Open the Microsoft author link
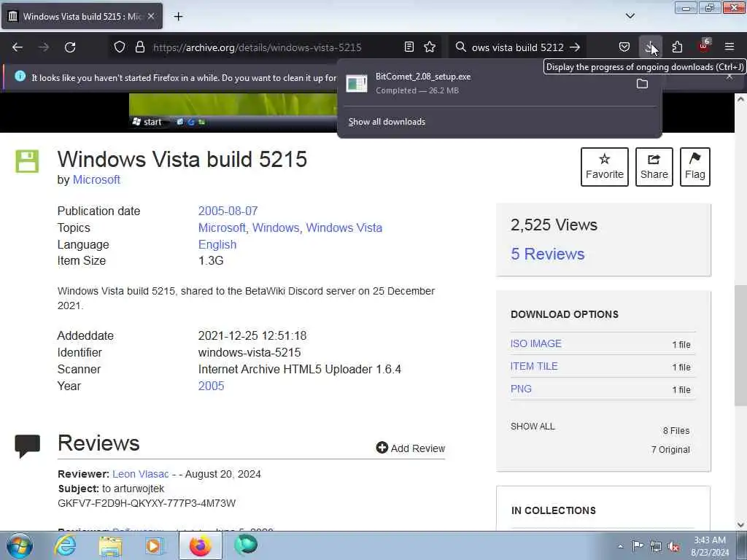 click(96, 179)
